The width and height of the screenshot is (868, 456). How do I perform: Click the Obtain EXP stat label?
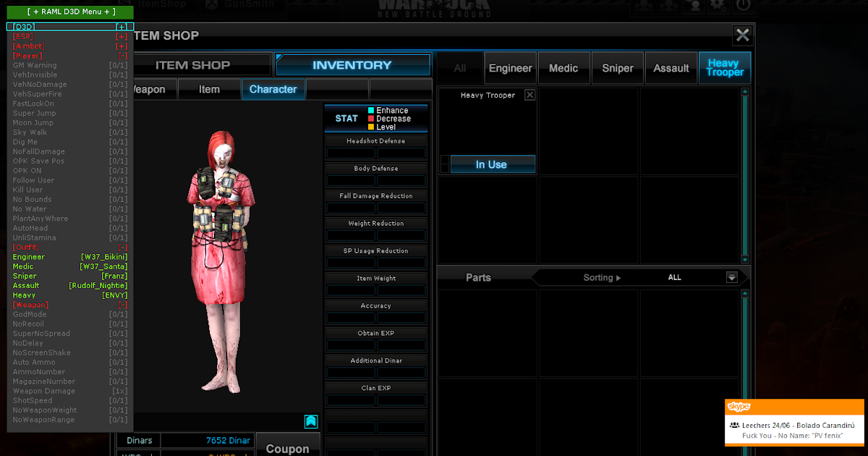pyautogui.click(x=376, y=333)
